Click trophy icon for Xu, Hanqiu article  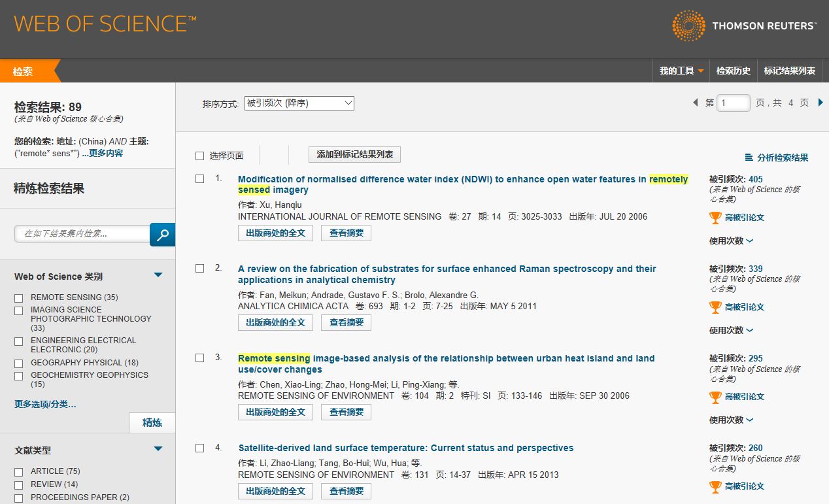pyautogui.click(x=715, y=217)
